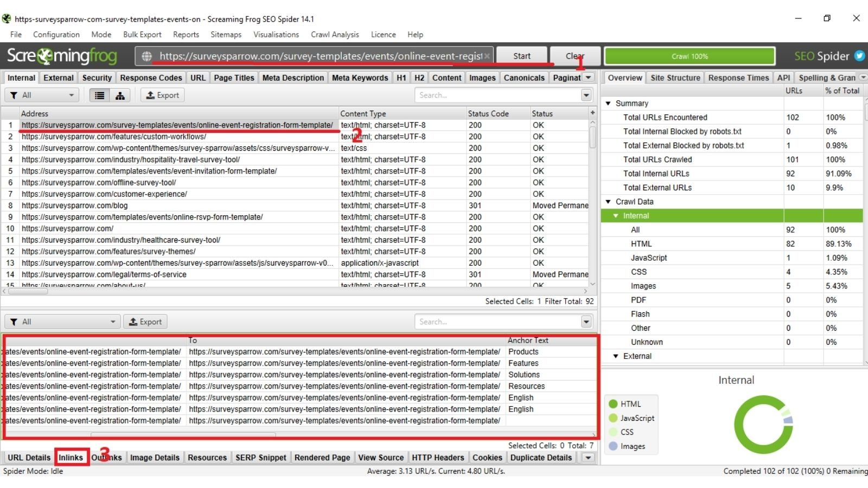Open the Duplicate Details tab
Viewport: 868px width, 488px height.
541,458
